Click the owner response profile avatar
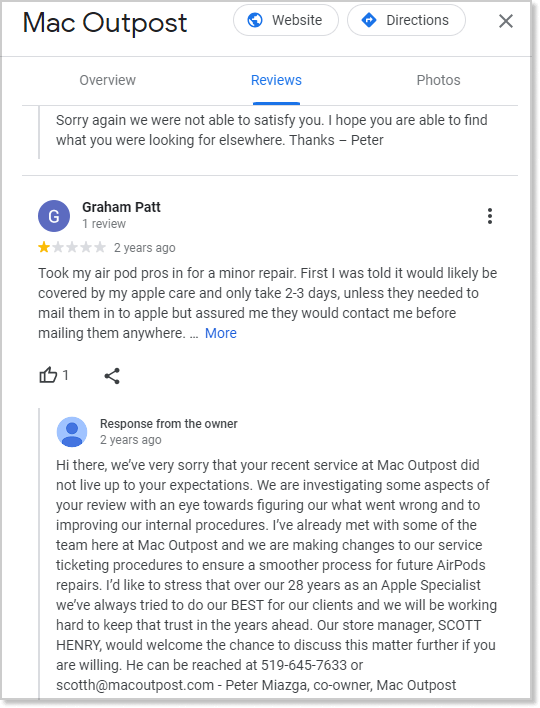The width and height of the screenshot is (540, 708). pyautogui.click(x=72, y=432)
